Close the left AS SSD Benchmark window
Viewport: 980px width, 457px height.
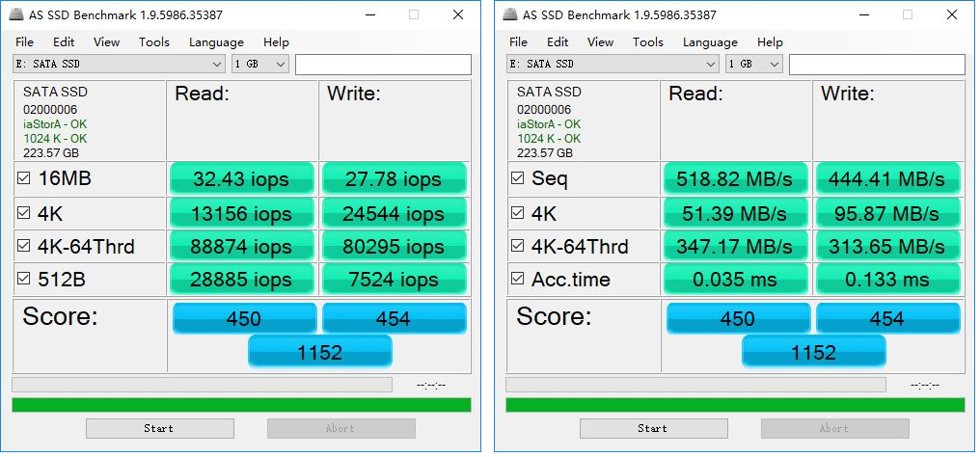[x=458, y=14]
